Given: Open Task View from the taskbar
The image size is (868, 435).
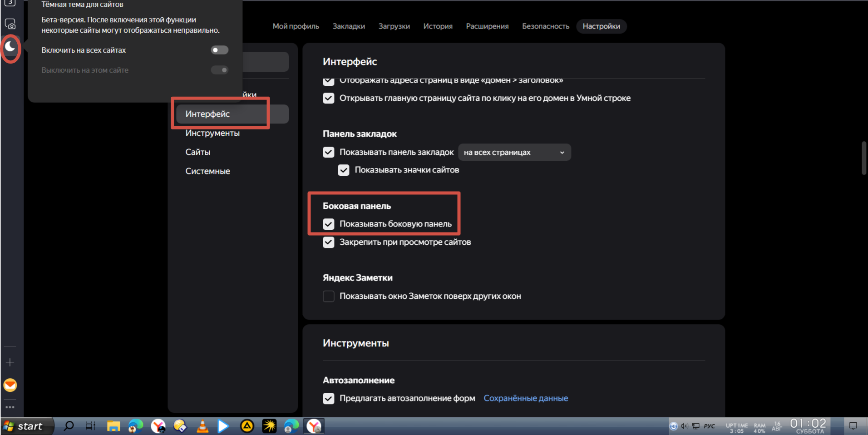Looking at the screenshot, I should [x=90, y=426].
